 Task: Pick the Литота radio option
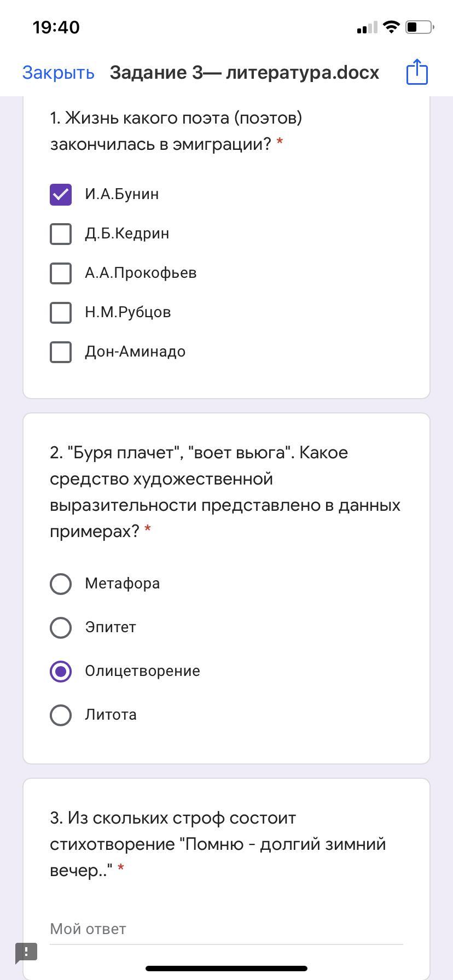point(61,715)
